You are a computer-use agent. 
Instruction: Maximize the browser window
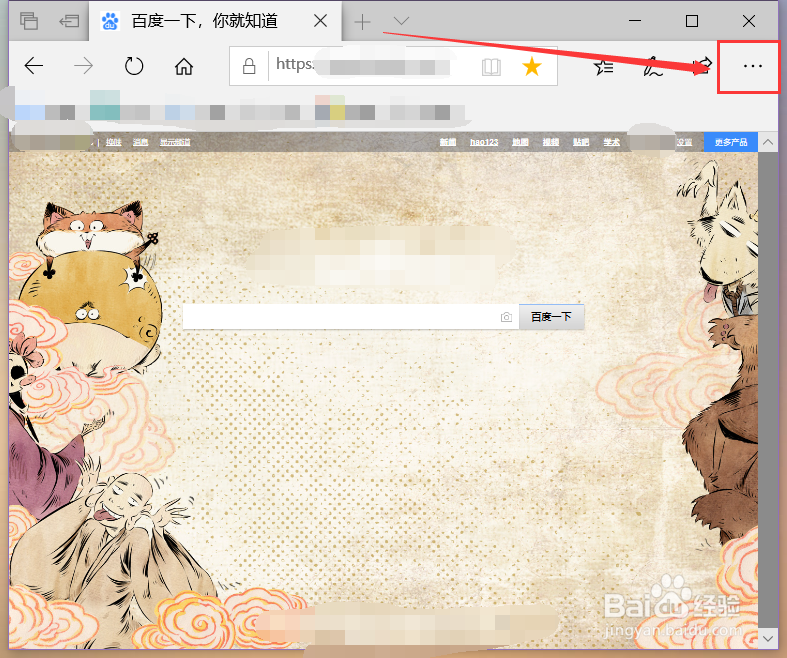[x=692, y=21]
